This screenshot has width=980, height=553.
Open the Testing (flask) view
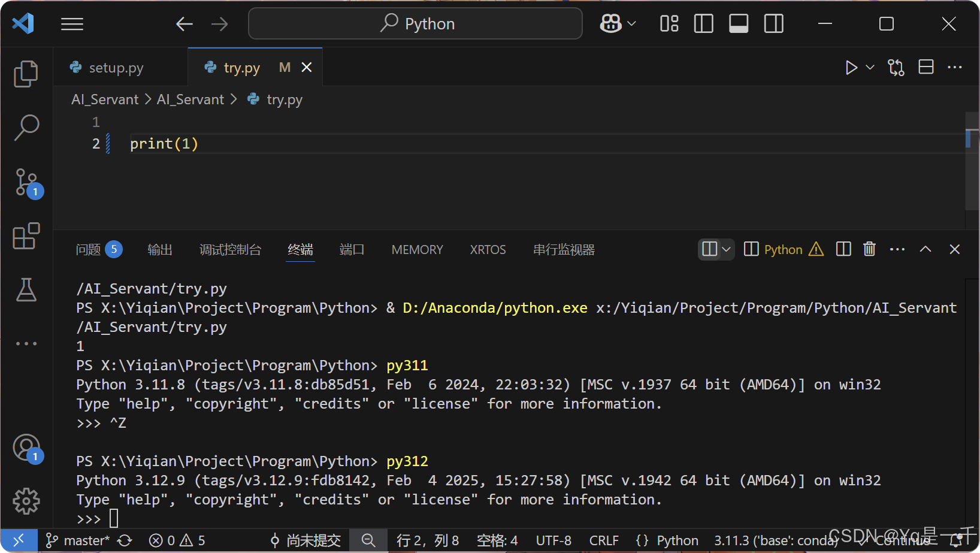pyautogui.click(x=26, y=290)
